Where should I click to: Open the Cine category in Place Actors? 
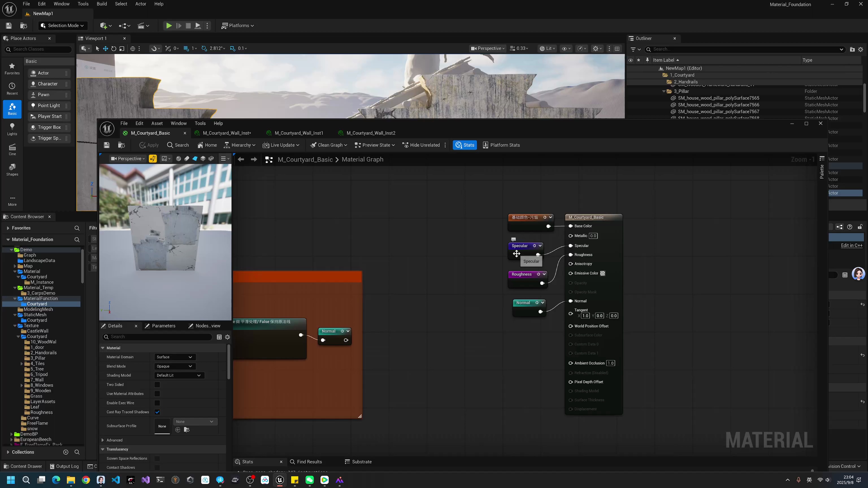(12, 149)
